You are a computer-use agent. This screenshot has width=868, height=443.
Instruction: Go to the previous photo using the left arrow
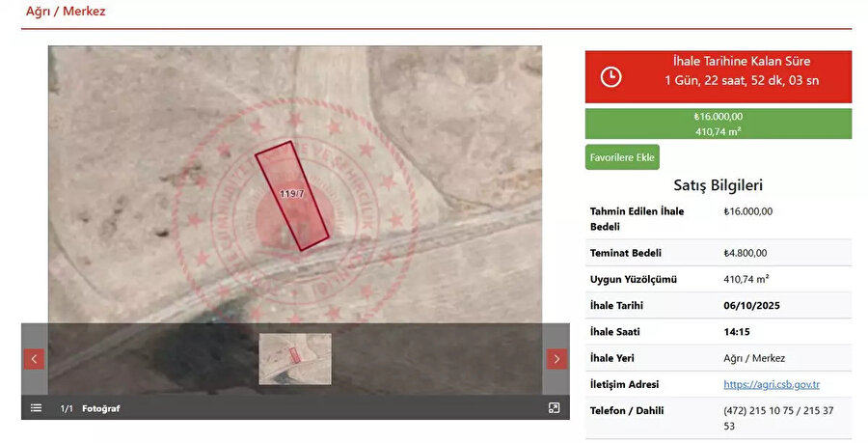point(34,359)
